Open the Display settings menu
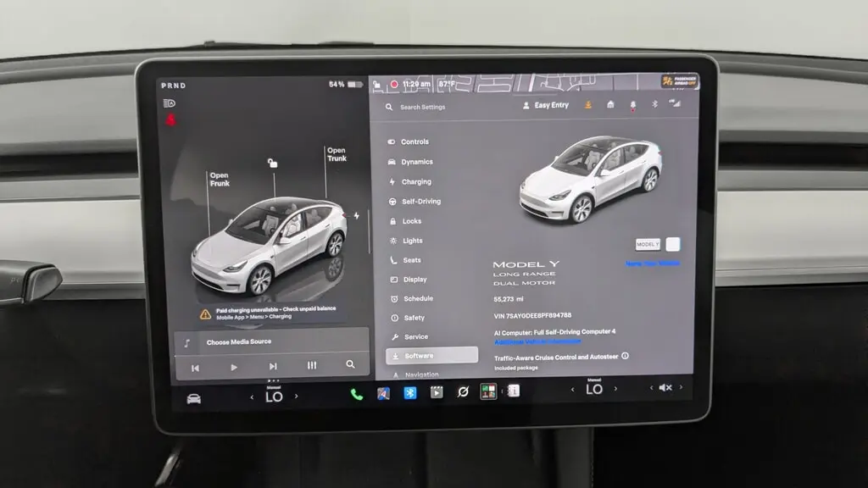Screen dimensions: 868x488 (x=409, y=280)
